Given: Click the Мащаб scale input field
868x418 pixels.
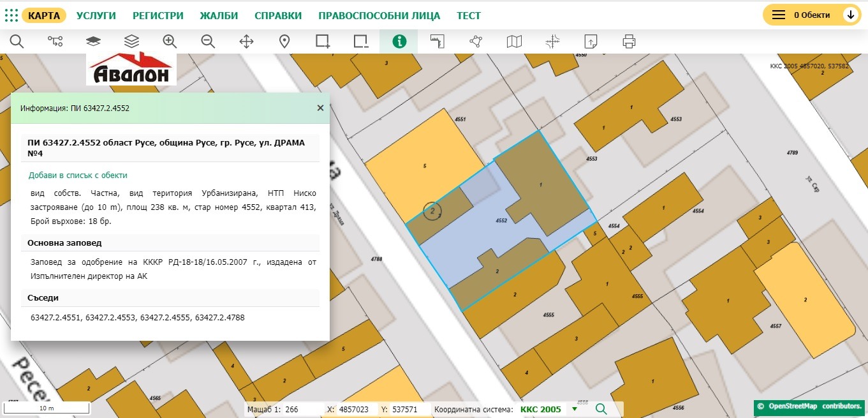Looking at the screenshot, I should [x=303, y=409].
